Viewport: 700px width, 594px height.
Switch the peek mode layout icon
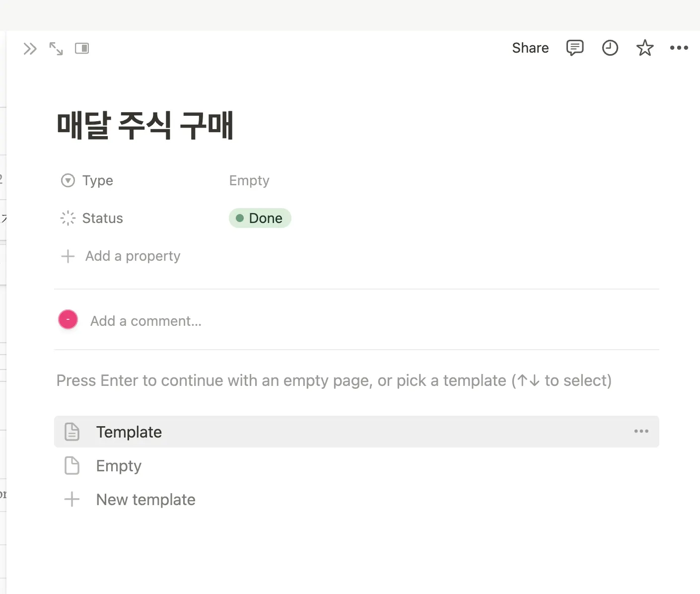coord(82,48)
